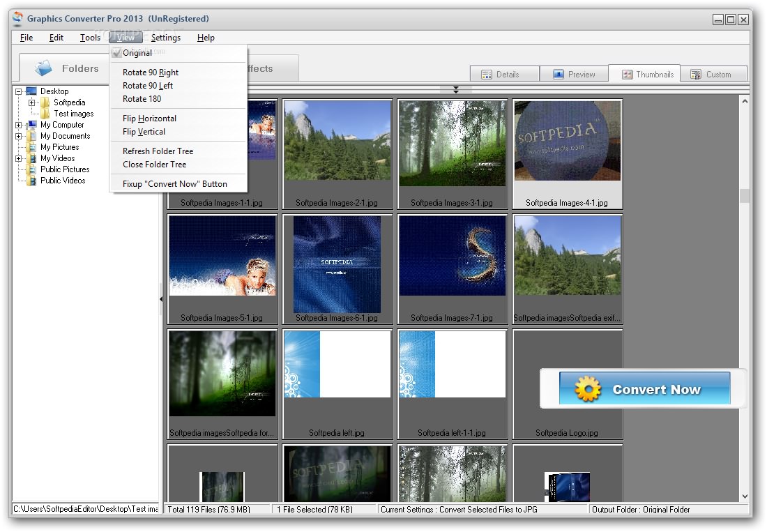Click the Details view list icon

486,75
